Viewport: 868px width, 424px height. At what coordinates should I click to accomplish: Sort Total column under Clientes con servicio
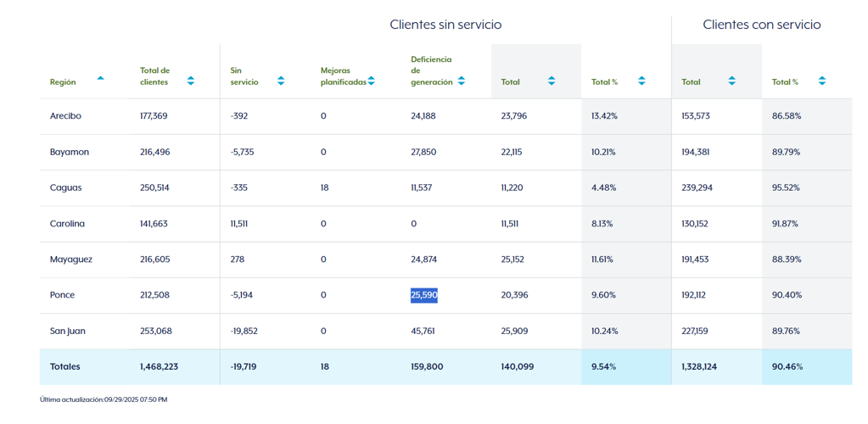731,81
